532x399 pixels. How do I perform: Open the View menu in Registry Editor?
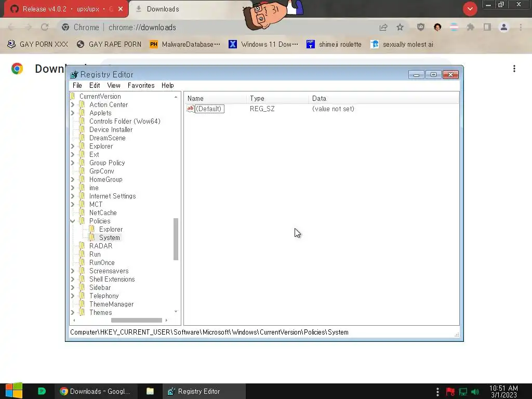tap(114, 86)
